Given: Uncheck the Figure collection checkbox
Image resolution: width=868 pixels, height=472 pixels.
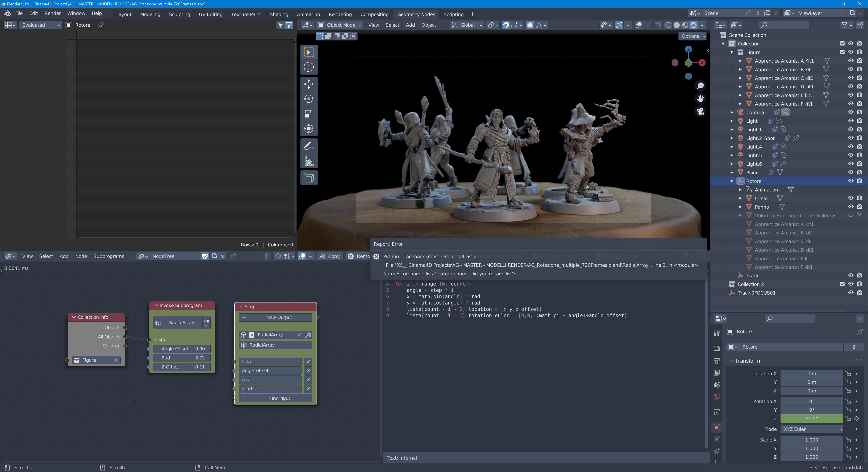Looking at the screenshot, I should coord(842,52).
